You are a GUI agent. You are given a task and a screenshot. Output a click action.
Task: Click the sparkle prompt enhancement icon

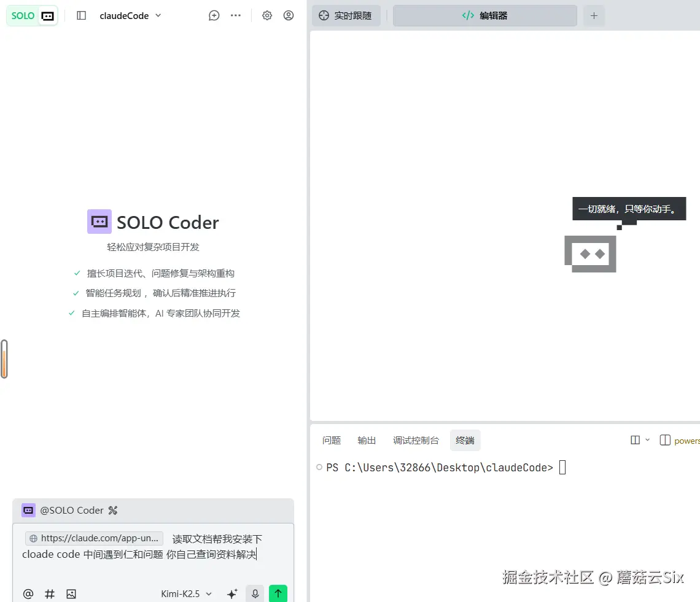pyautogui.click(x=232, y=593)
